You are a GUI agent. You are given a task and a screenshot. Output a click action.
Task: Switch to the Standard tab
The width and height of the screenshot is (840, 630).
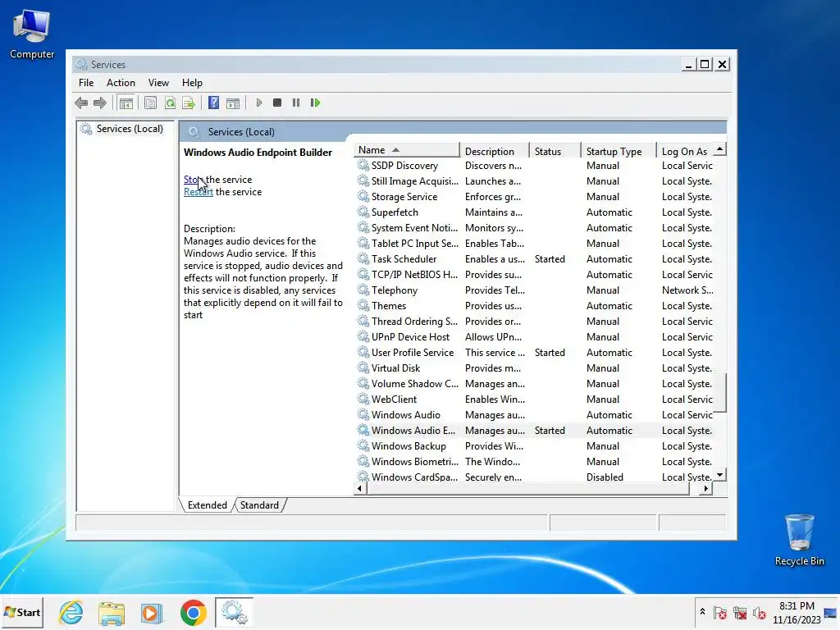click(x=259, y=505)
